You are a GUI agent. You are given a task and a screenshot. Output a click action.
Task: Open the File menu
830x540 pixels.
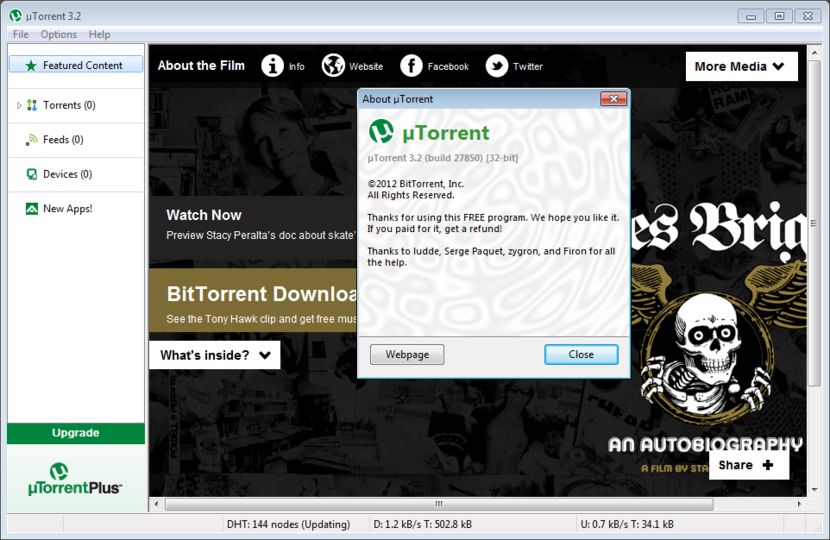(x=21, y=34)
